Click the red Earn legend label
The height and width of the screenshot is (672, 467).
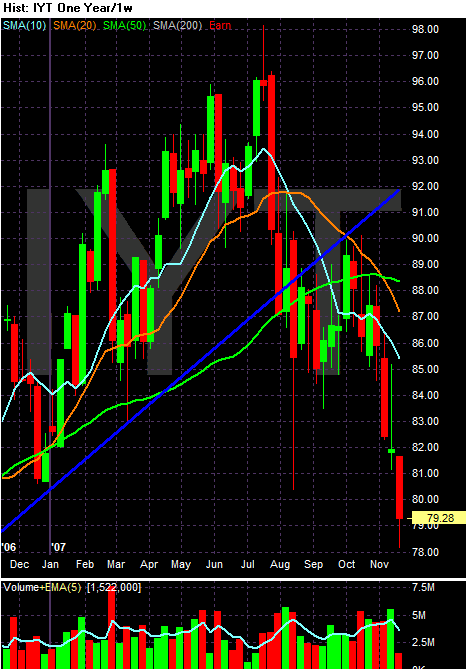[220, 26]
